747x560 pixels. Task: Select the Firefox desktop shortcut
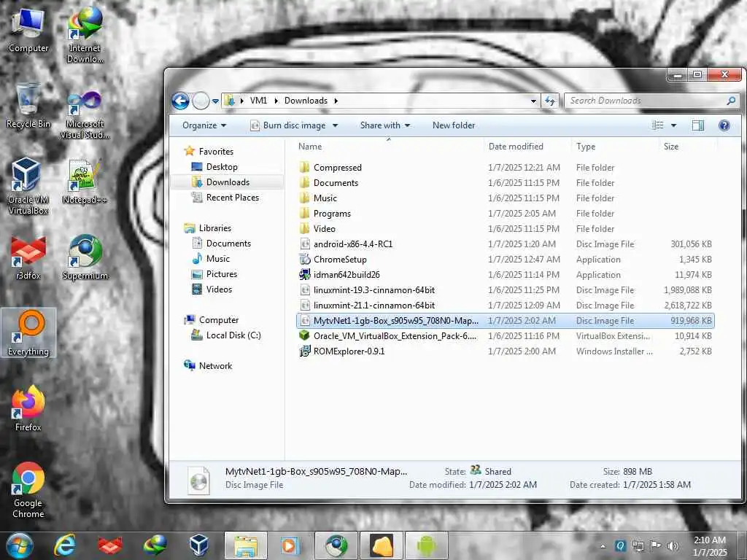pyautogui.click(x=28, y=409)
